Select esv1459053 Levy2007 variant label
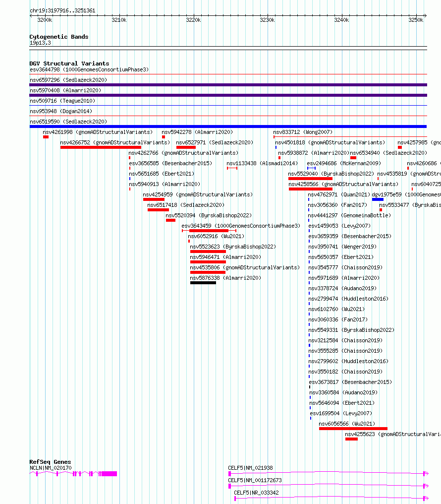 [339, 226]
